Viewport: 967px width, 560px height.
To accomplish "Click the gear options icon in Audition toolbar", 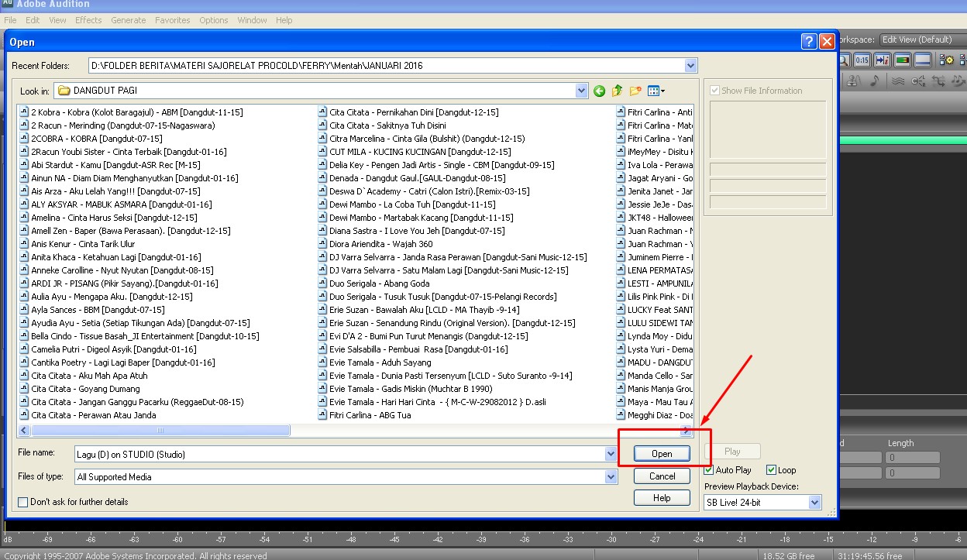I will tap(946, 60).
